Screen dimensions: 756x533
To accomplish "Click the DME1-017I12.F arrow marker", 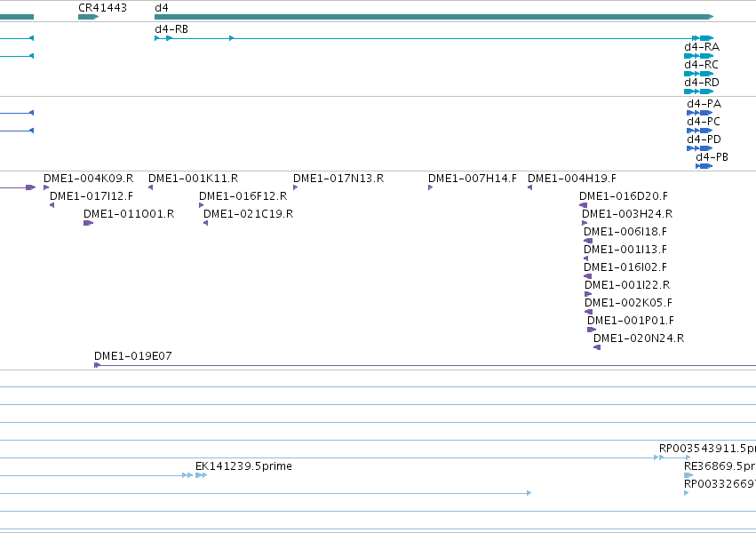I will tap(52, 205).
